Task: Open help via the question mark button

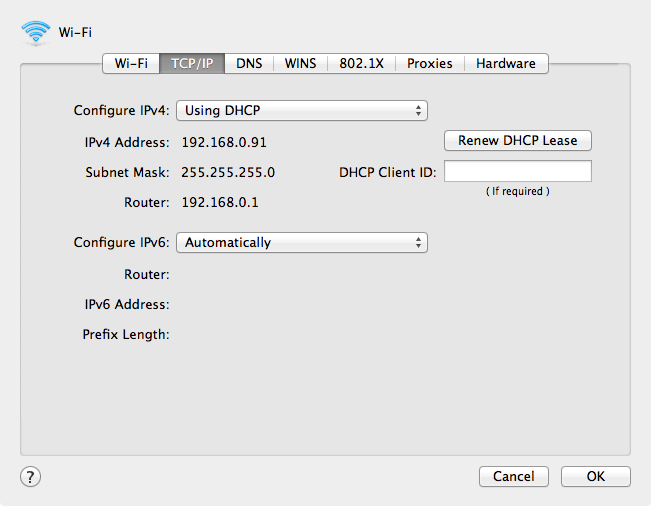Action: [x=30, y=477]
